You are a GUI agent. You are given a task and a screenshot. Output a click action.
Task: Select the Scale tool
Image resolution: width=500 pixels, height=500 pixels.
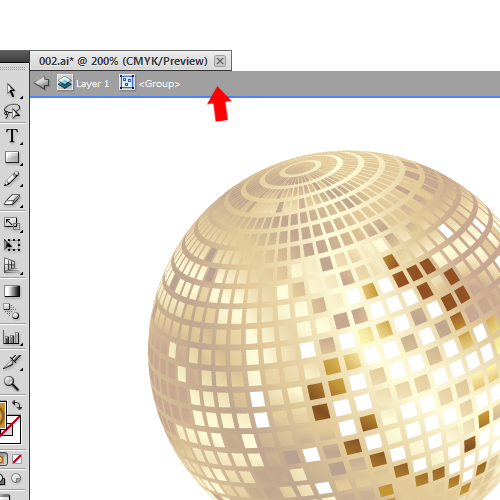[x=12, y=223]
